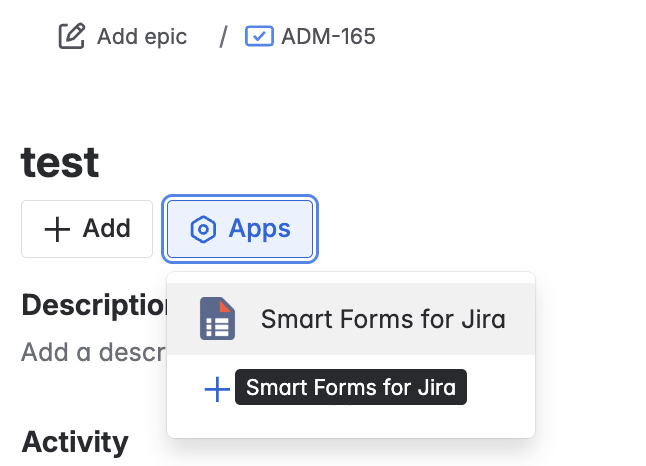
Task: Click the breadcrumb slash separator
Action: click(223, 37)
